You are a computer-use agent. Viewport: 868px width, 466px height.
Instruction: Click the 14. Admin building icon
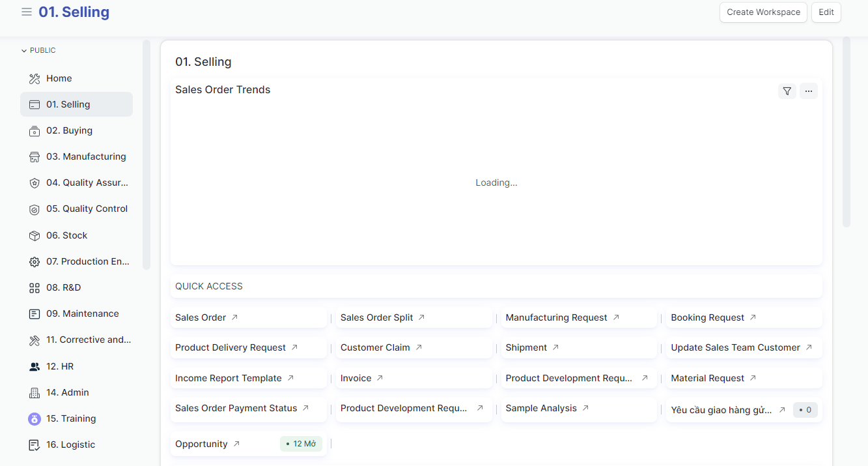pos(35,393)
